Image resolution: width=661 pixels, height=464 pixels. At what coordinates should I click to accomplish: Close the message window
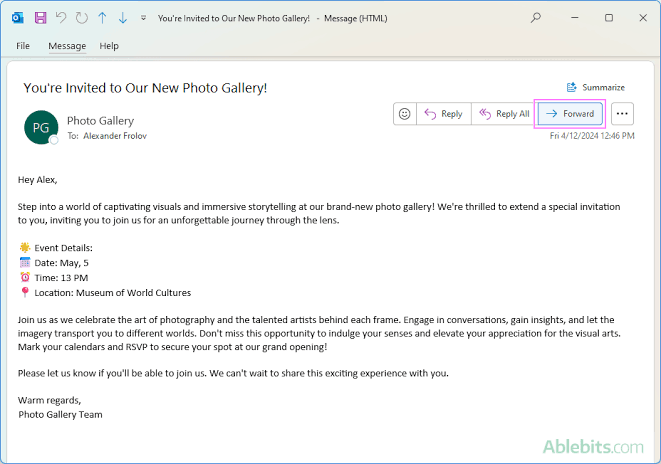tap(643, 18)
